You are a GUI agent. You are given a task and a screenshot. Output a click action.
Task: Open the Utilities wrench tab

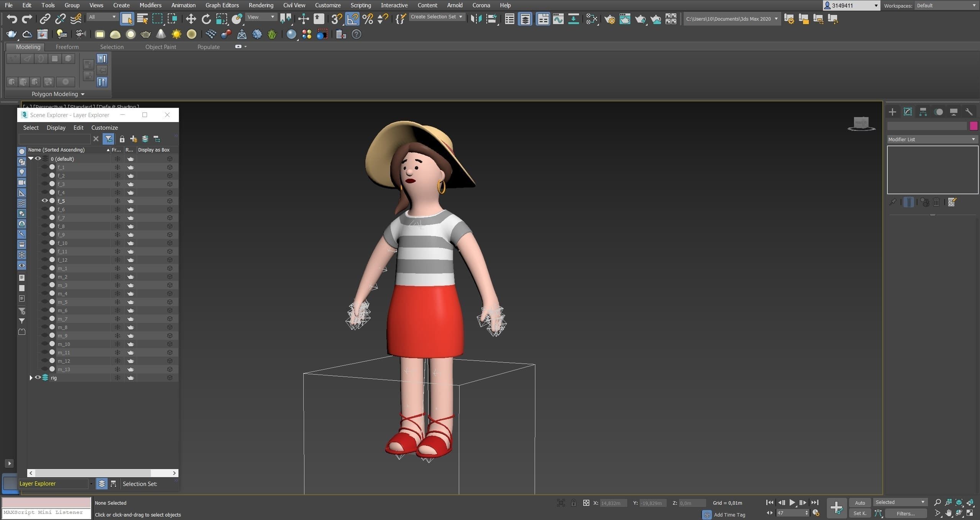coord(969,112)
